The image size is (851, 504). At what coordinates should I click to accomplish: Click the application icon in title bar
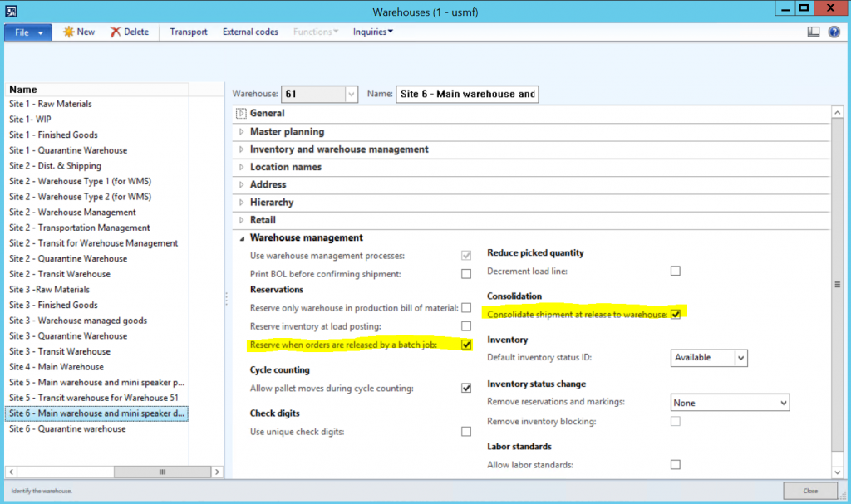(12, 10)
